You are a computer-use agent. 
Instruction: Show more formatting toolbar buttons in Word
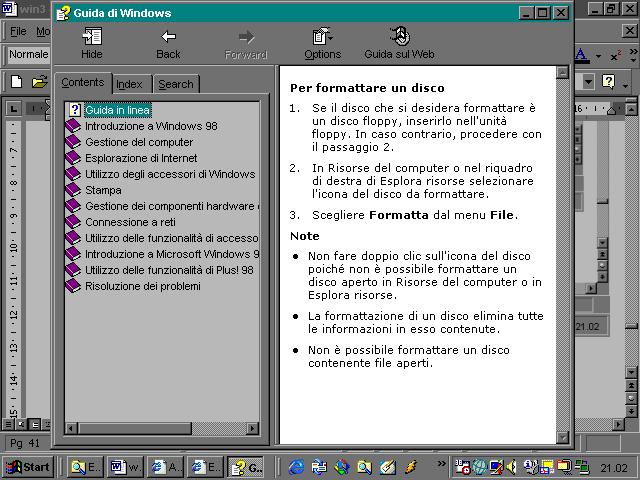pos(633,55)
